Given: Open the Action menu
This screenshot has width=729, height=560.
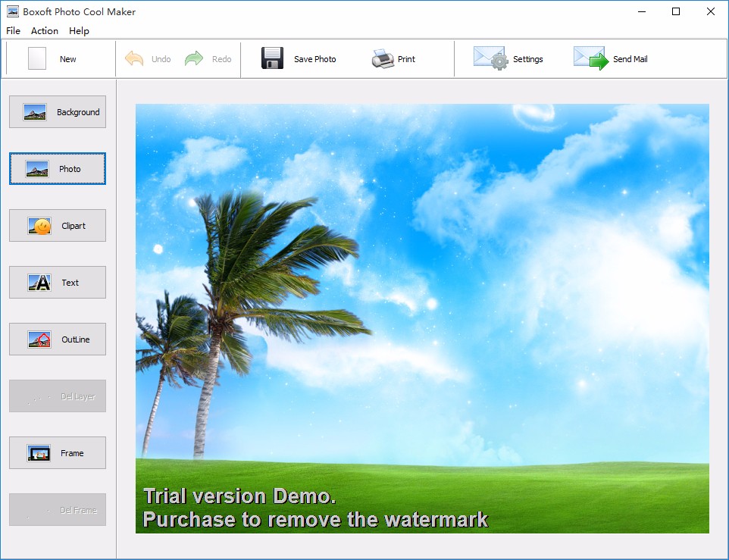Looking at the screenshot, I should tap(44, 31).
